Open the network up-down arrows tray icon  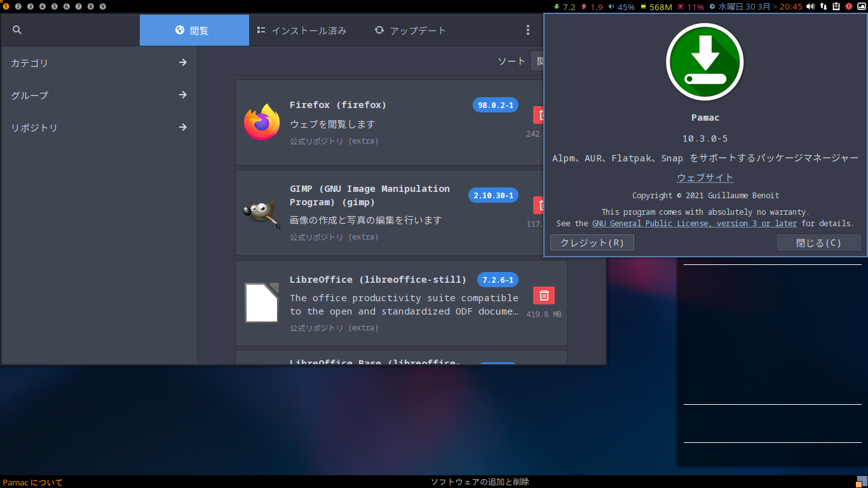824,6
